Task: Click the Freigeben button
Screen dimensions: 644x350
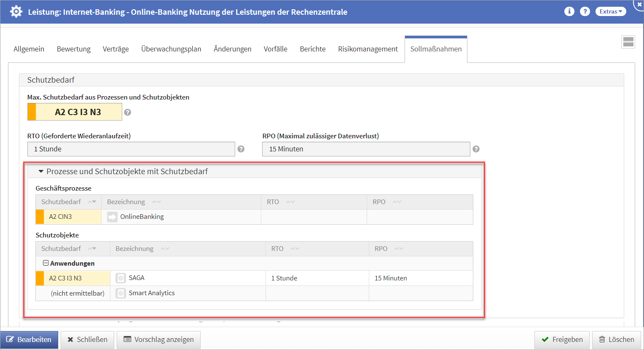Action: tap(562, 339)
